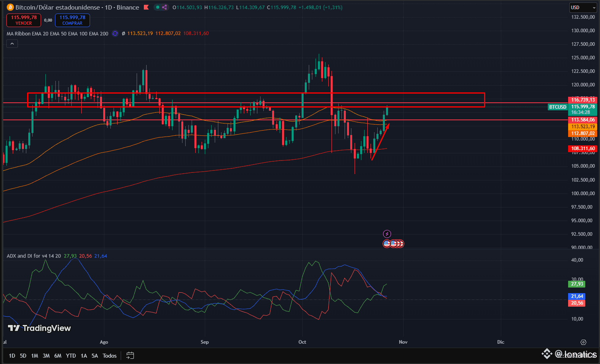600x364 pixels.
Task: Click the Bitcoin/Dólar estadounidense symbol title
Action: [57, 7]
